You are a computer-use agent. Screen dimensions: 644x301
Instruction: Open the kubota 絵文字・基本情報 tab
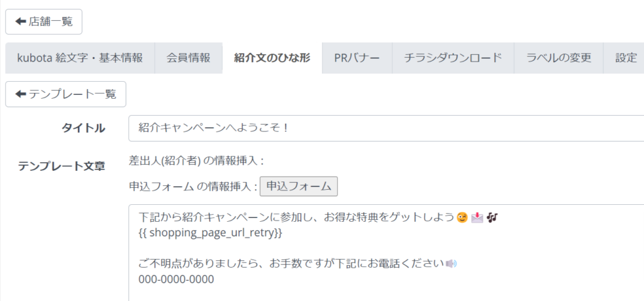point(80,58)
